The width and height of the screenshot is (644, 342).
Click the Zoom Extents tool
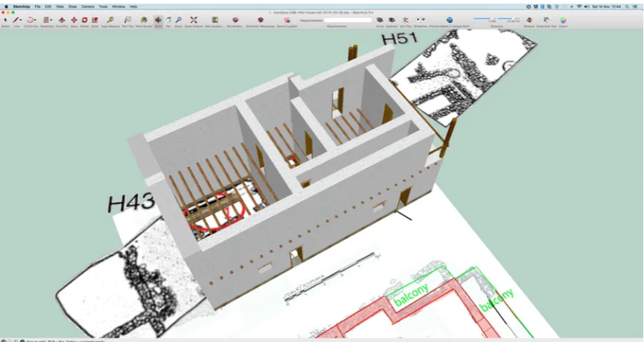point(194,20)
